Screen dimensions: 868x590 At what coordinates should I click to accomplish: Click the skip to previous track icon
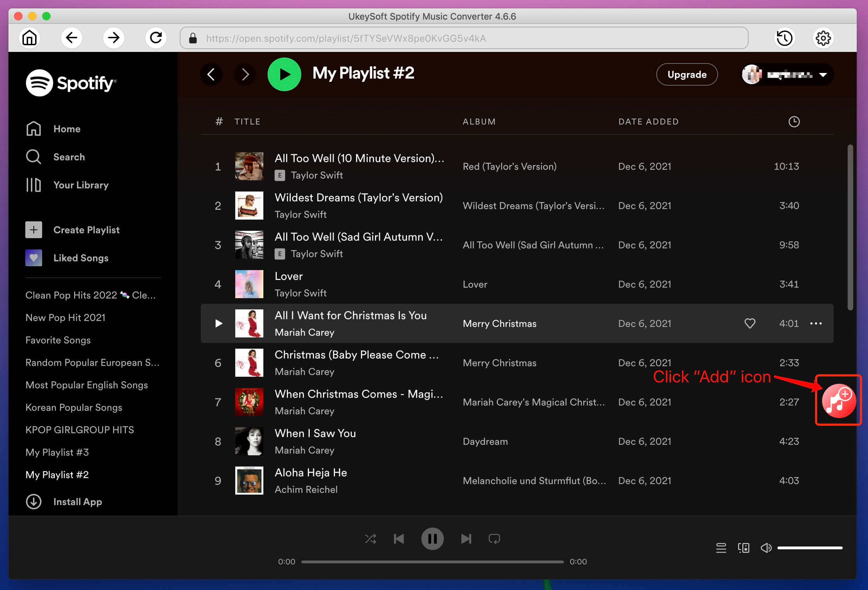point(400,539)
